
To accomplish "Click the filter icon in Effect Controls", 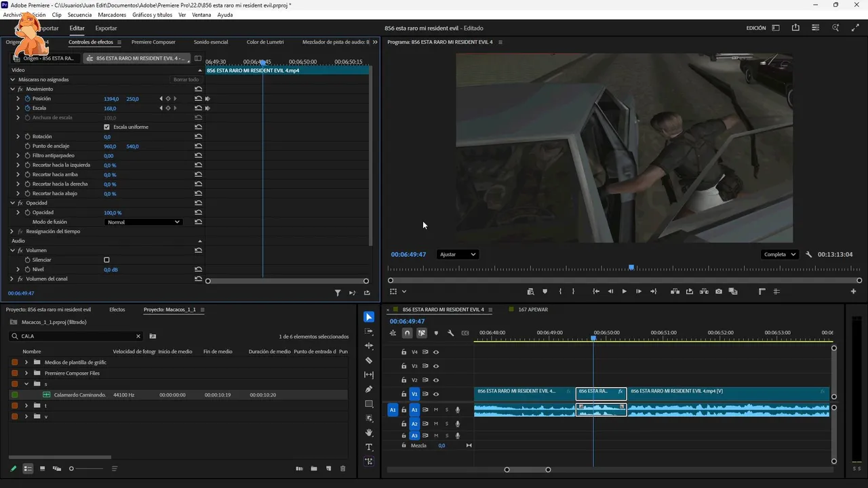I will [x=338, y=293].
